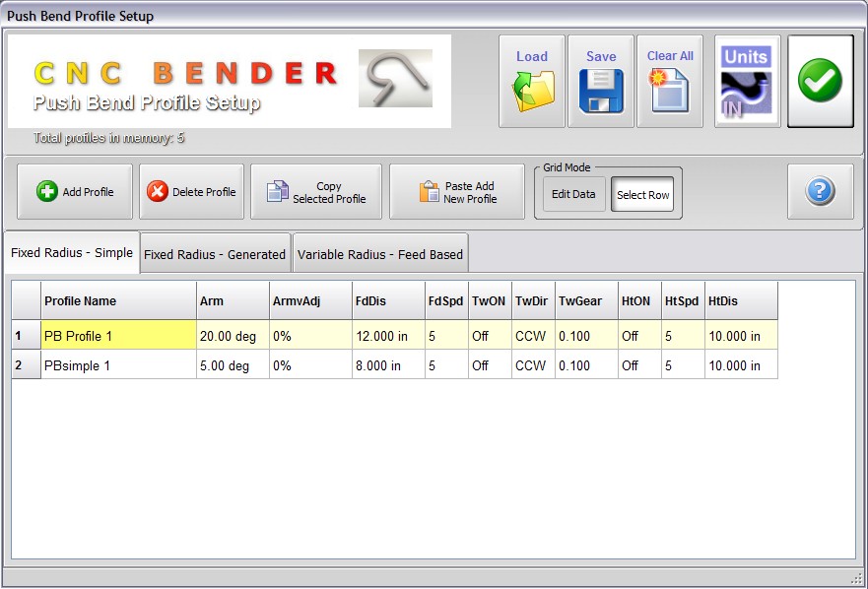Image resolution: width=868 pixels, height=589 pixels.
Task: Switch Grid Mode to Select Row
Action: coord(643,194)
